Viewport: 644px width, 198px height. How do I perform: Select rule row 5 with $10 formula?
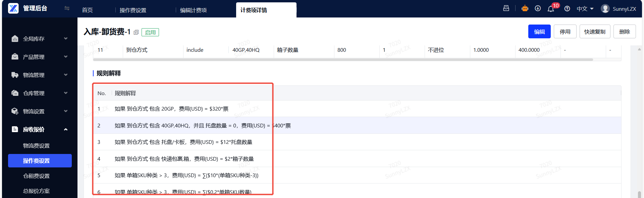click(357, 175)
